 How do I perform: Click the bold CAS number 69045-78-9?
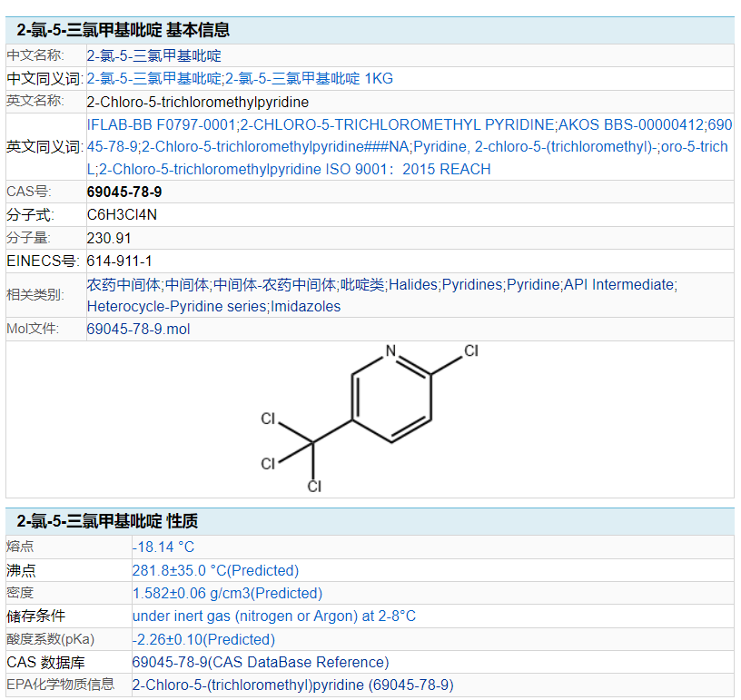[124, 192]
